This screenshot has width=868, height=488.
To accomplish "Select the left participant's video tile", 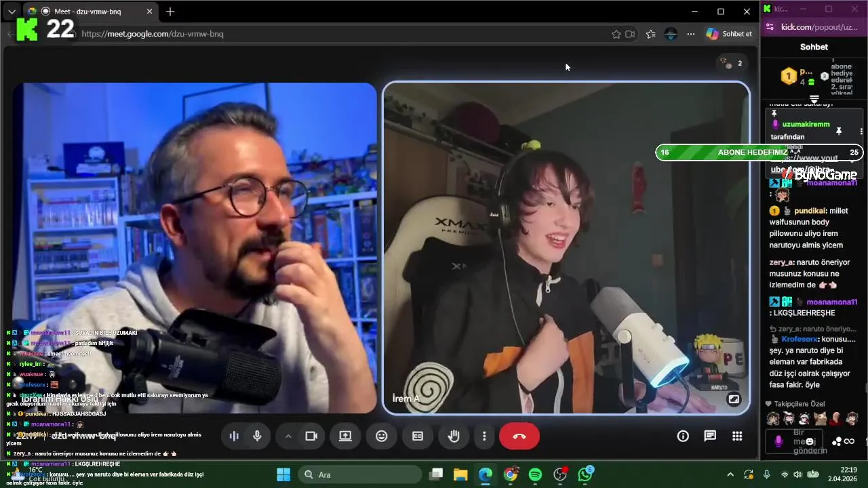I will click(x=195, y=248).
